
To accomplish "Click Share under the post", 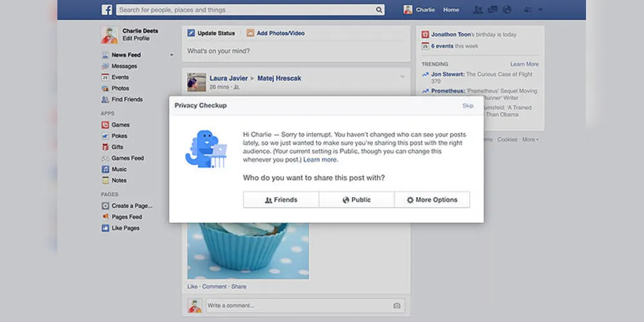I will 239,287.
